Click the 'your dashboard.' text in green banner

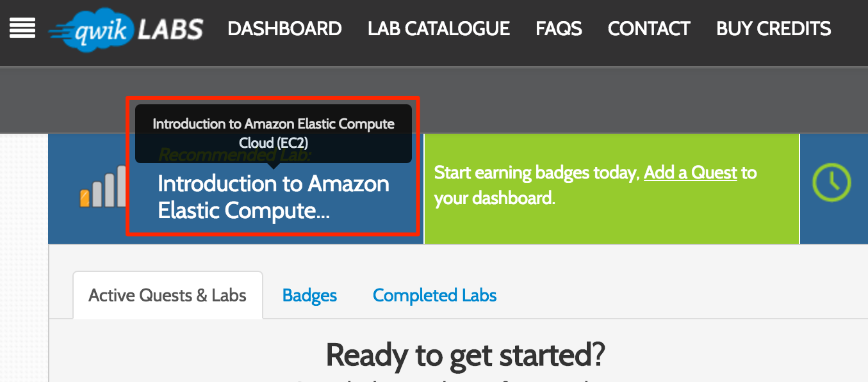click(x=494, y=198)
